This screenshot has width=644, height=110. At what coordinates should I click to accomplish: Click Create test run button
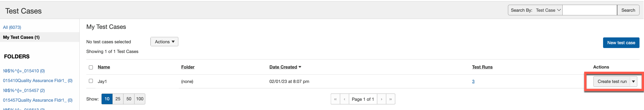pos(612,82)
